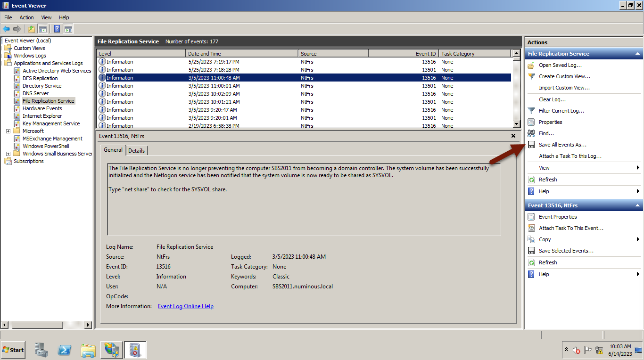Select the General tab
The image size is (644, 360).
[113, 150]
